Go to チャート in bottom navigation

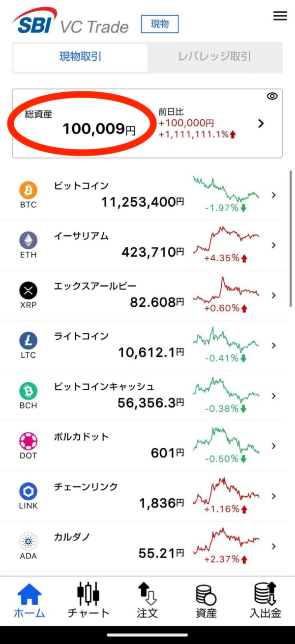click(88, 600)
